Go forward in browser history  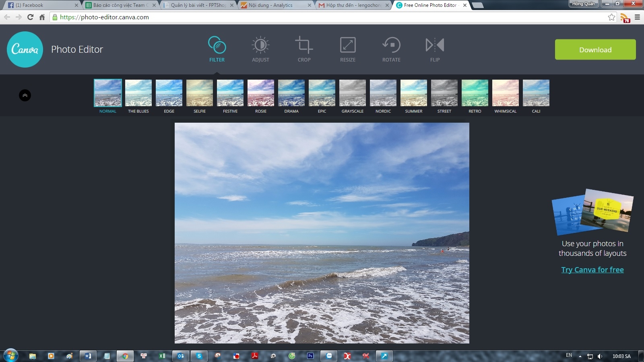pos(19,17)
